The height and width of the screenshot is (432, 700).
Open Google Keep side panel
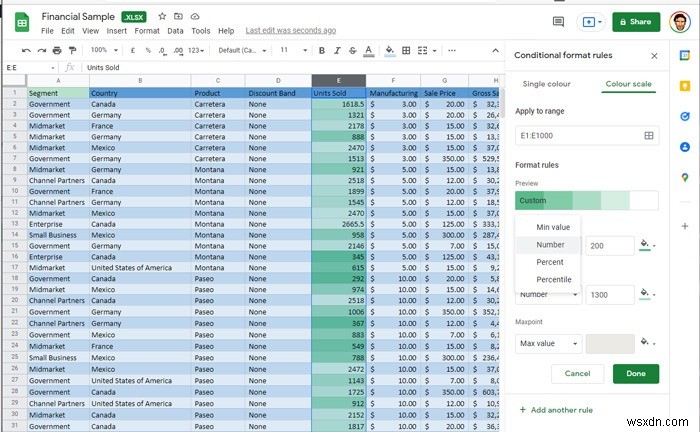point(685,86)
